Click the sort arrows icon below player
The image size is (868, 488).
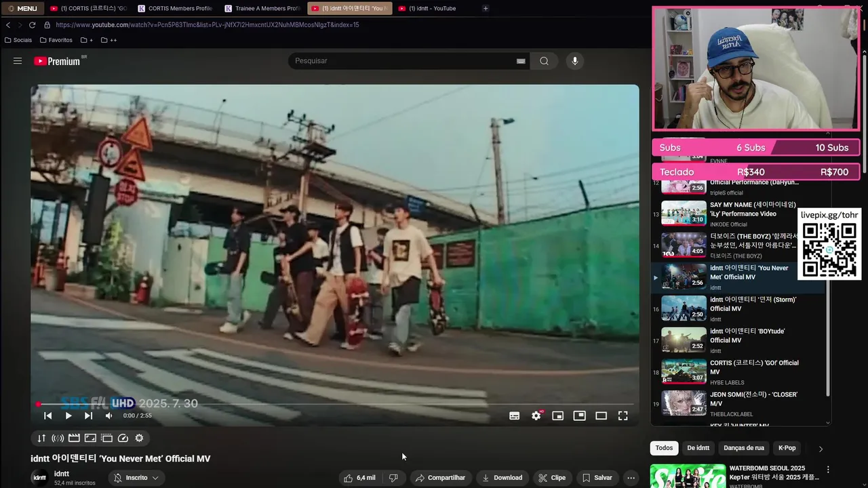coord(41,438)
